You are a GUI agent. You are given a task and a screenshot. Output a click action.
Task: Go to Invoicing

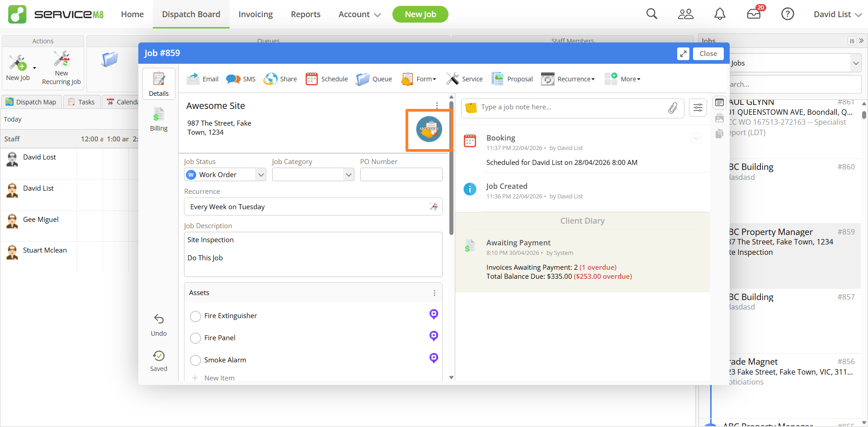(x=255, y=14)
